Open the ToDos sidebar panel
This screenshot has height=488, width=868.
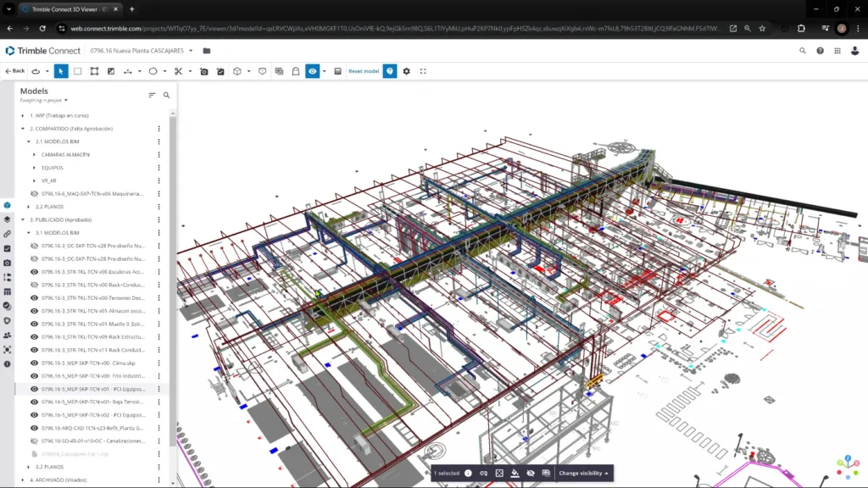(7, 248)
